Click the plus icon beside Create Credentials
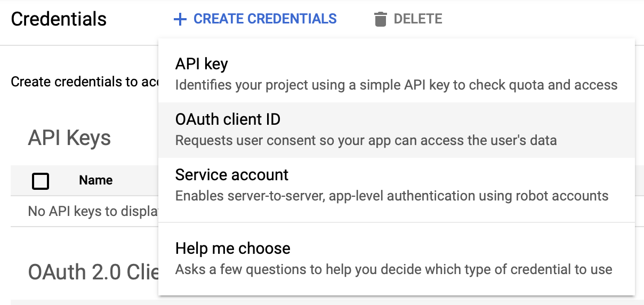This screenshot has height=305, width=644. (x=180, y=20)
